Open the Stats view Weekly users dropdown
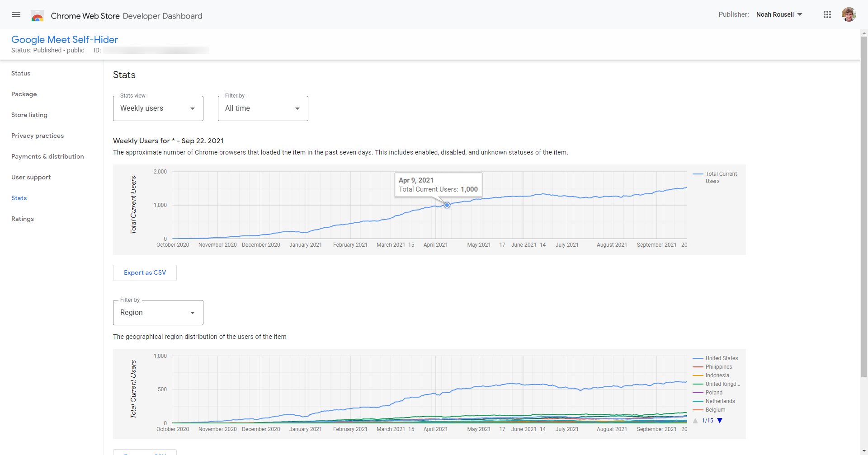The height and width of the screenshot is (455, 868). pos(158,108)
